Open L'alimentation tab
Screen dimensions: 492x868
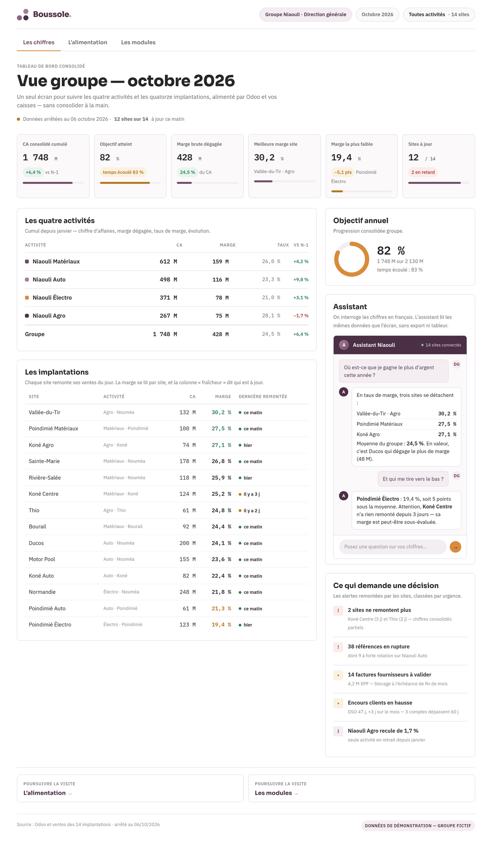pyautogui.click(x=88, y=42)
